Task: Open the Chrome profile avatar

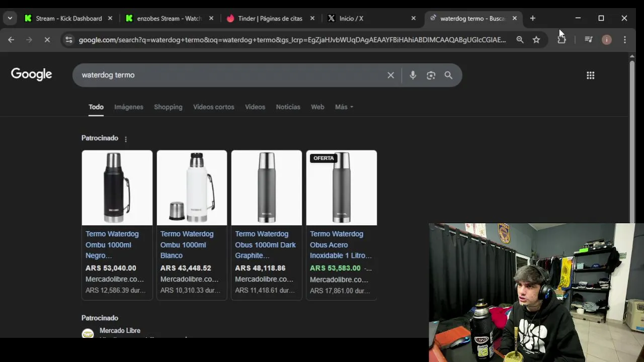Action: (607, 40)
